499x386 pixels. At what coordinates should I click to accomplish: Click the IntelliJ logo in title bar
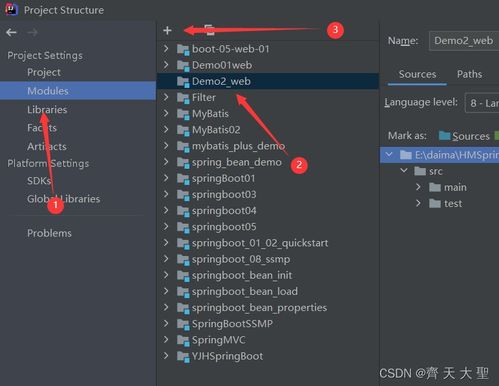(11, 9)
